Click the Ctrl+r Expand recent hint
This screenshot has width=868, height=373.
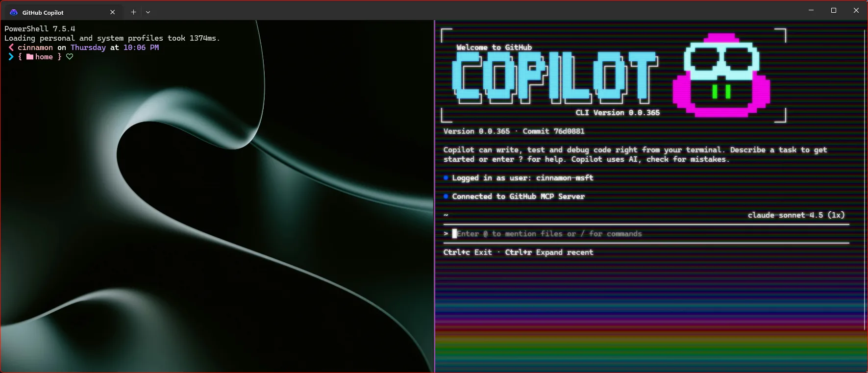[549, 252]
